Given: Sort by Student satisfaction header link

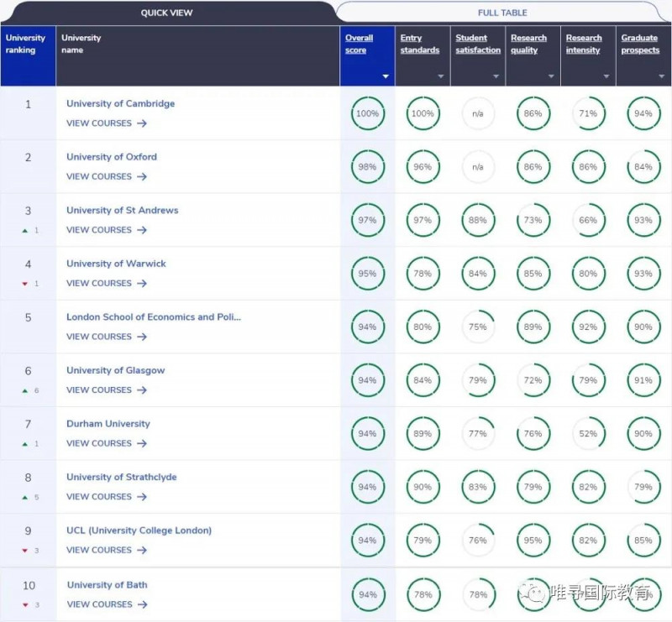Looking at the screenshot, I should [x=478, y=44].
